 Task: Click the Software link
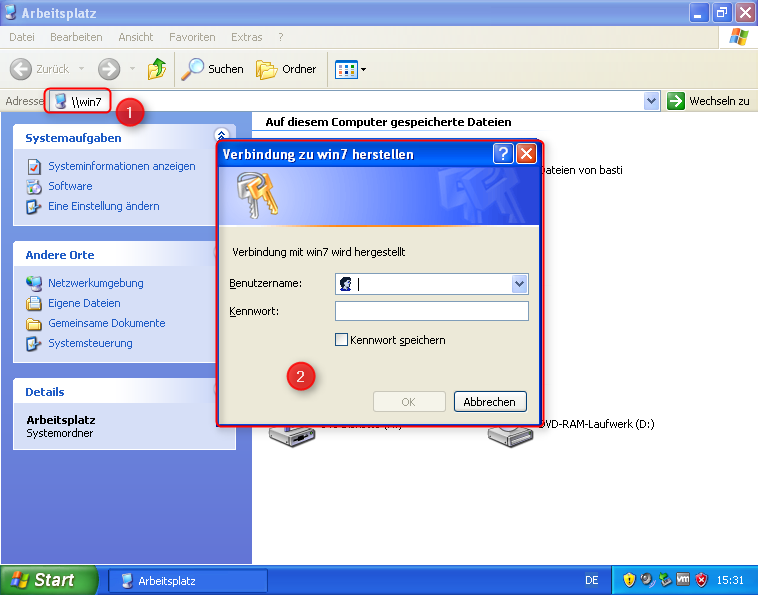[70, 186]
